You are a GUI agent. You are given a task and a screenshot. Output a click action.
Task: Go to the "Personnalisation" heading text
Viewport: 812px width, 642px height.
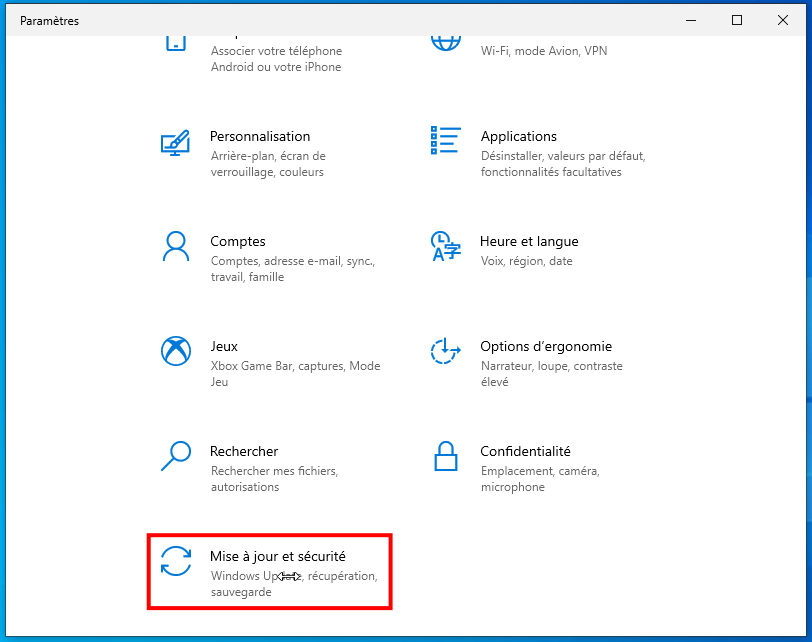tap(260, 136)
